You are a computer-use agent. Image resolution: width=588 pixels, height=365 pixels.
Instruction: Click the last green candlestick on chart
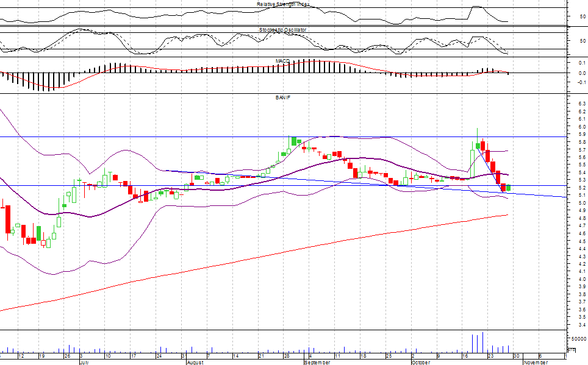tap(509, 187)
